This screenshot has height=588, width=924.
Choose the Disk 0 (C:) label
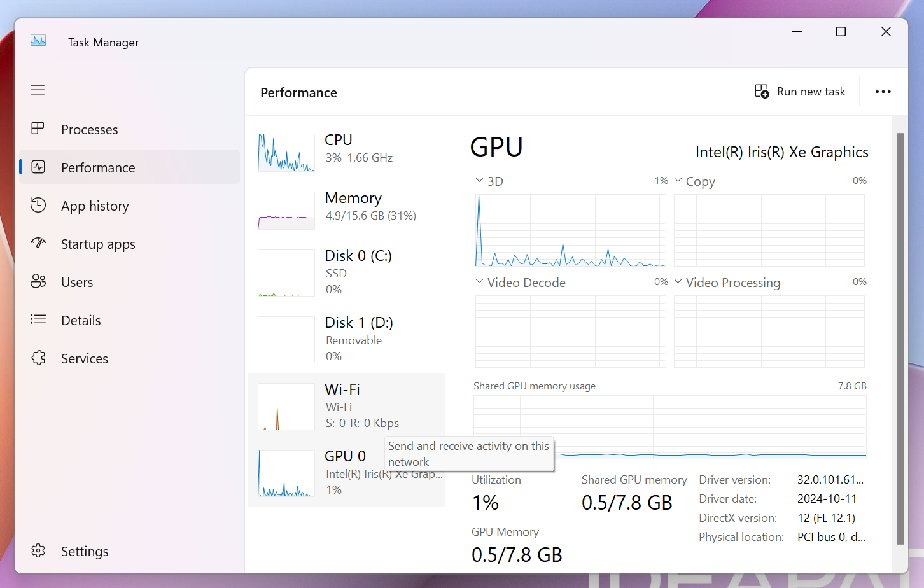point(358,256)
